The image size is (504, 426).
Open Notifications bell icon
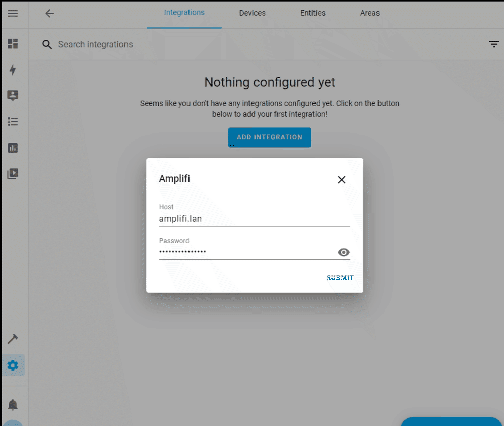point(13,405)
